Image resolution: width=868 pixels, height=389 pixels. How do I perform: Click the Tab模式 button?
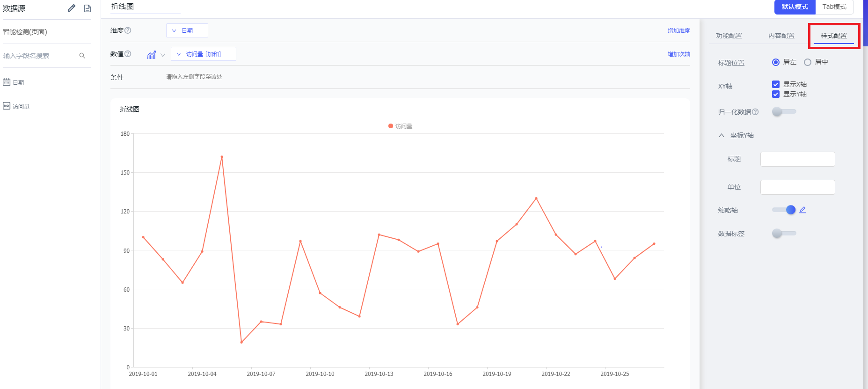pos(834,7)
